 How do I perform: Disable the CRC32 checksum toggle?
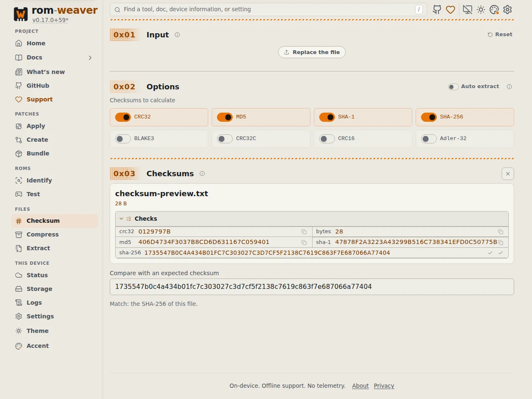[123, 117]
